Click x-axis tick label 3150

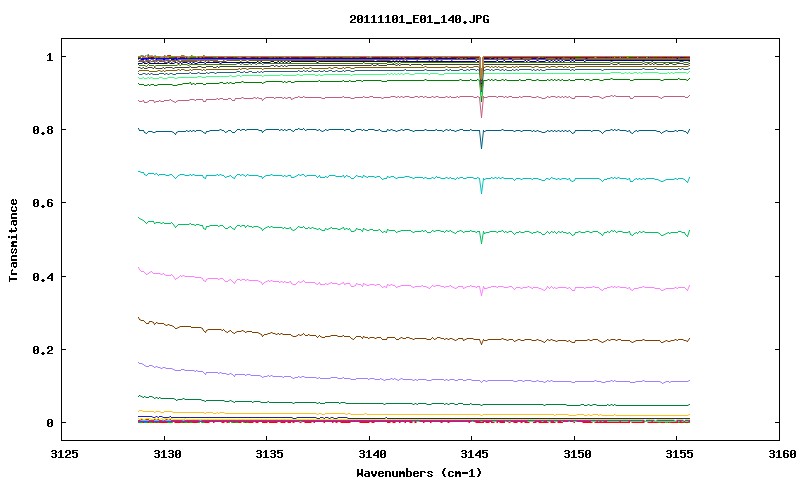[x=577, y=454]
